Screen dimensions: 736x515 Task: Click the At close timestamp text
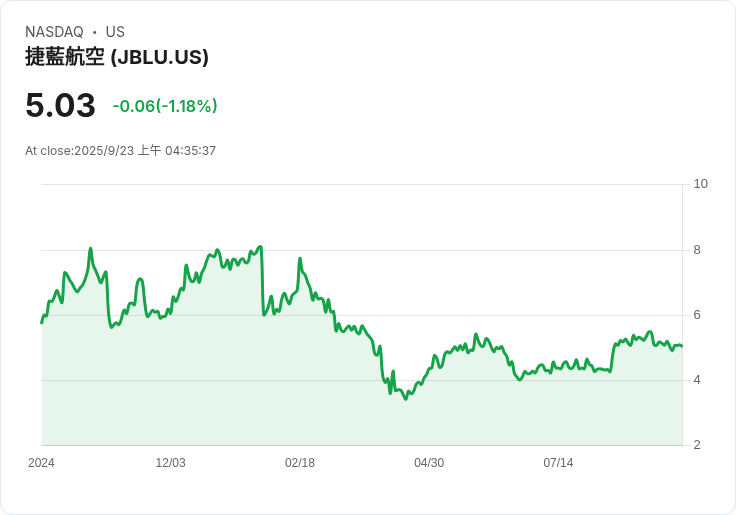(x=121, y=151)
